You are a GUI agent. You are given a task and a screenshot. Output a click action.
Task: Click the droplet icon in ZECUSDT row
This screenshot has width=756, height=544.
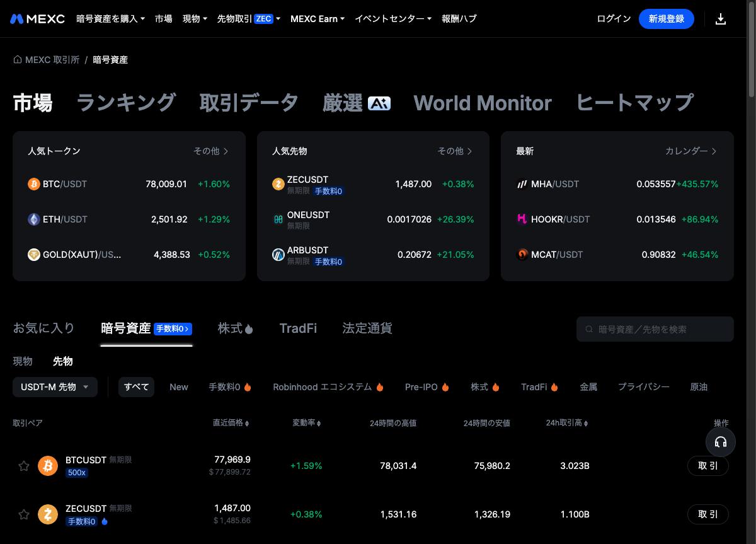click(x=105, y=521)
